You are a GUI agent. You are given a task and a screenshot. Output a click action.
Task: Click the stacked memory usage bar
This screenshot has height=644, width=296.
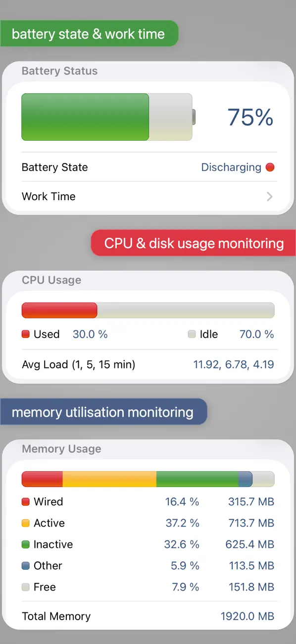tap(148, 479)
